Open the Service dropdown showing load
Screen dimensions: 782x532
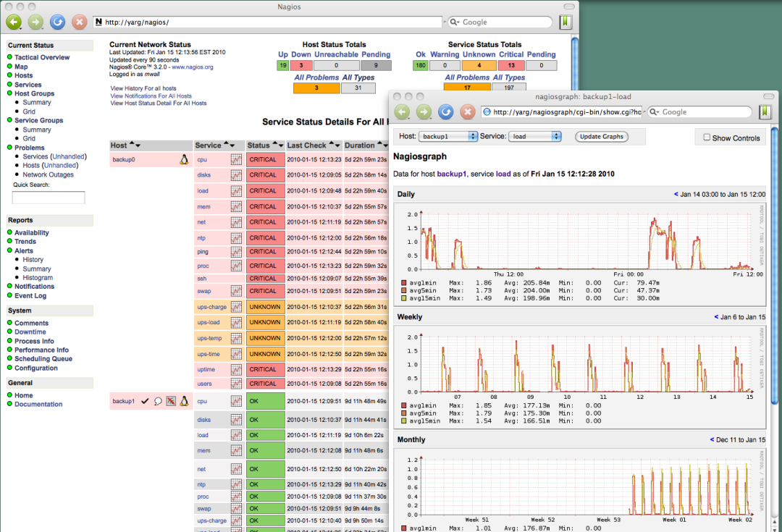534,136
